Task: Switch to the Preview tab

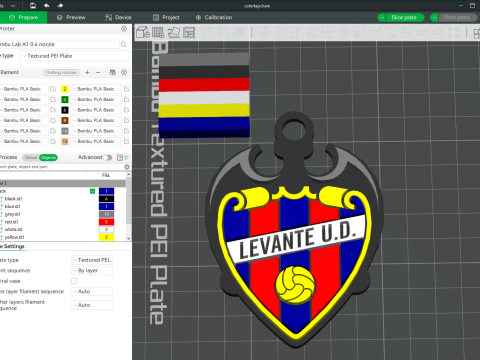Action: 71,17
